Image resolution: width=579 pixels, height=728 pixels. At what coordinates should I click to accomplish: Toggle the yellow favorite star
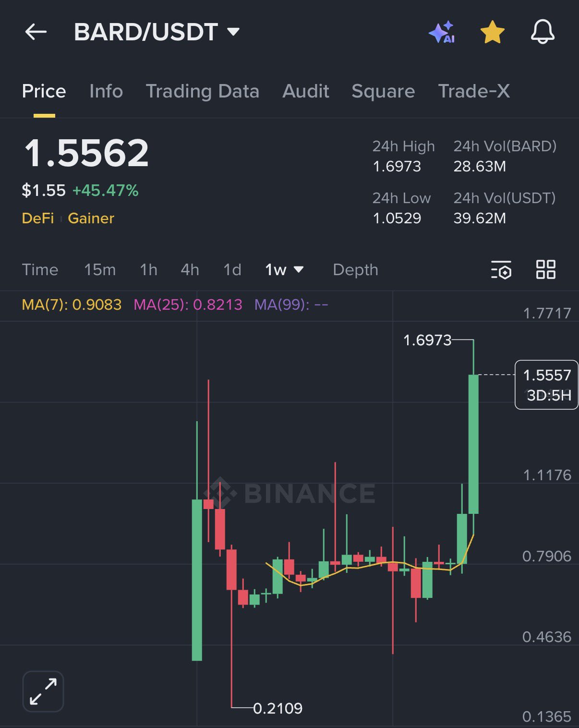[492, 33]
